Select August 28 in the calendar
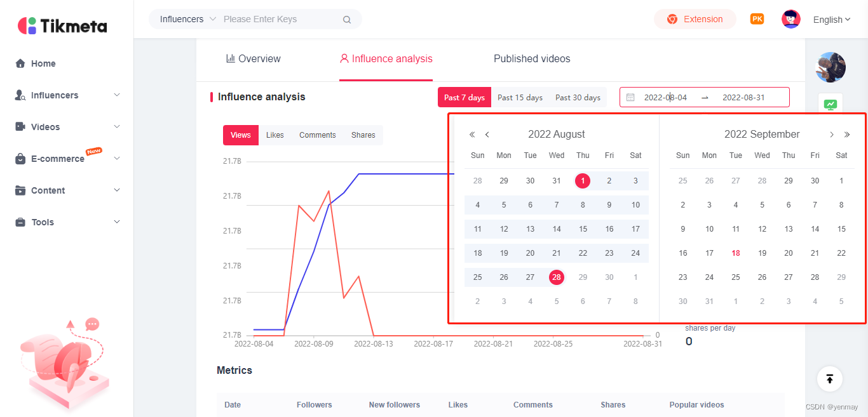Viewport: 868px width, 417px height. pos(557,277)
